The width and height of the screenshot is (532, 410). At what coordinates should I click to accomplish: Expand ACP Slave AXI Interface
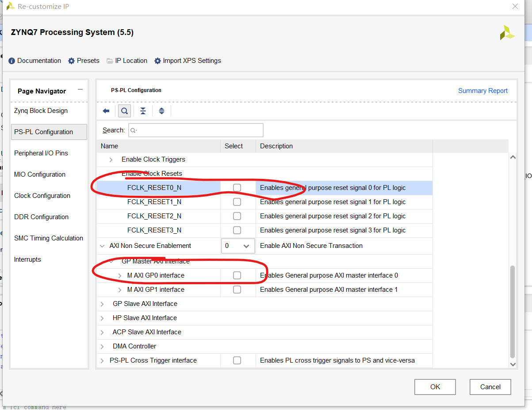102,332
